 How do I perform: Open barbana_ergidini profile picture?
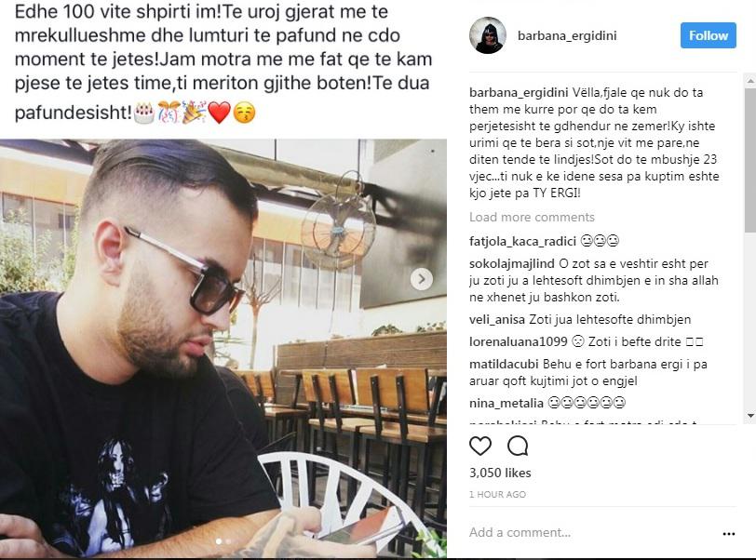[x=488, y=35]
